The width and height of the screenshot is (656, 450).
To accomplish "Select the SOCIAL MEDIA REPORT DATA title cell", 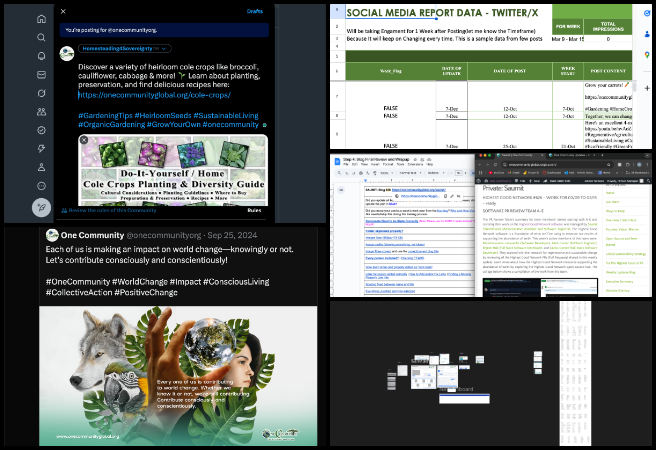I will click(448, 13).
